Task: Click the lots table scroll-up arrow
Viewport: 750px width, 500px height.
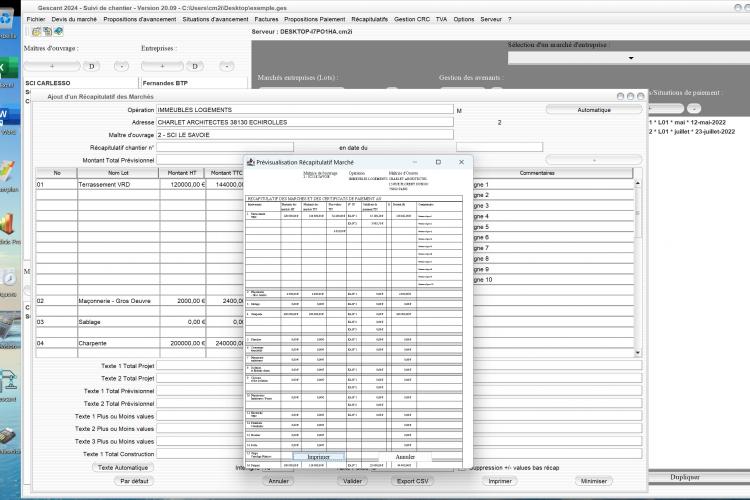Action: (x=637, y=183)
